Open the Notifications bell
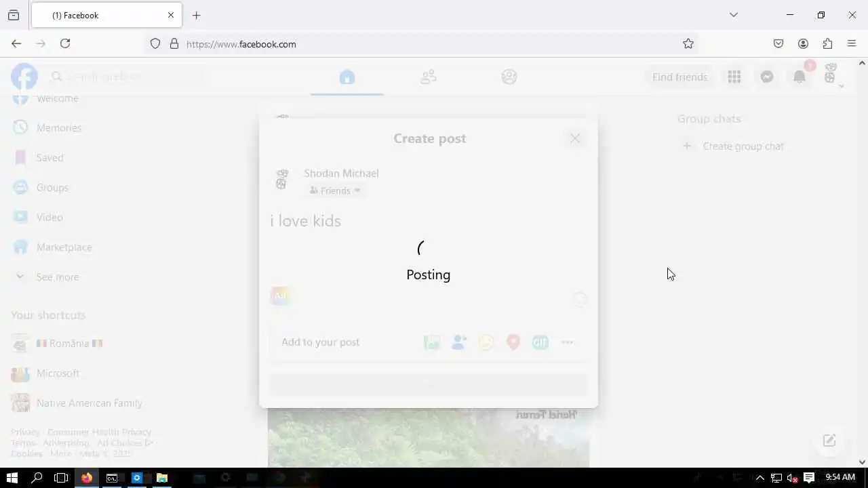The height and width of the screenshot is (488, 868). (800, 77)
